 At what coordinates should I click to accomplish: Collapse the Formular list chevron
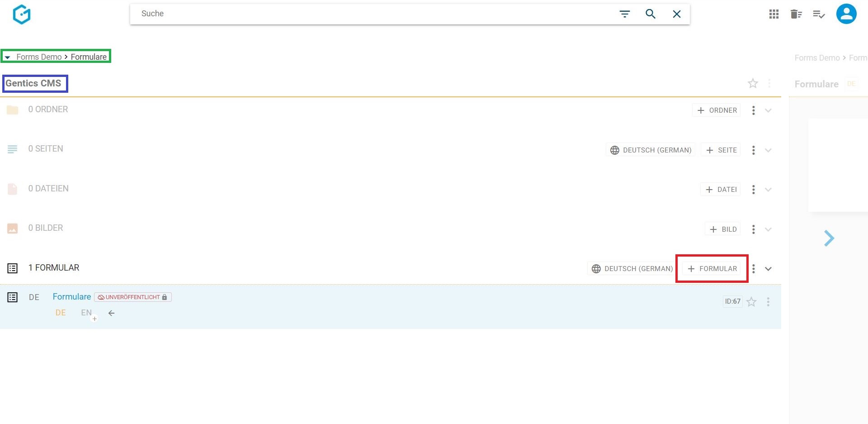(x=768, y=269)
